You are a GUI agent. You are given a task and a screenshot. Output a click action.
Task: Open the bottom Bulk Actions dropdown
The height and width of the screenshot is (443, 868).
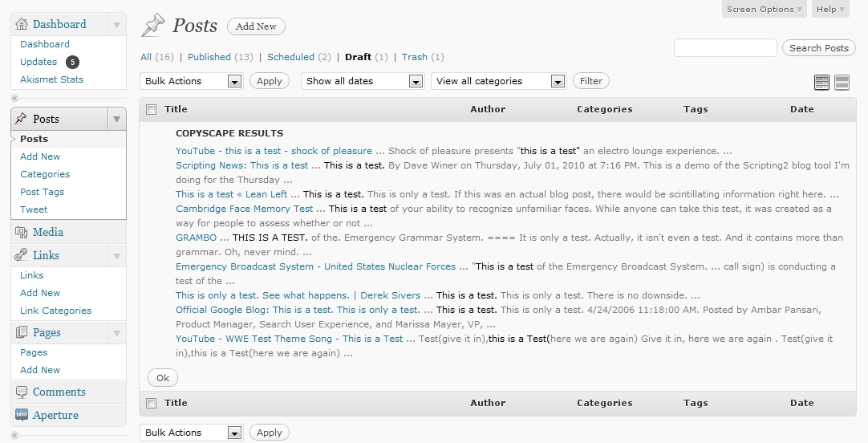192,433
